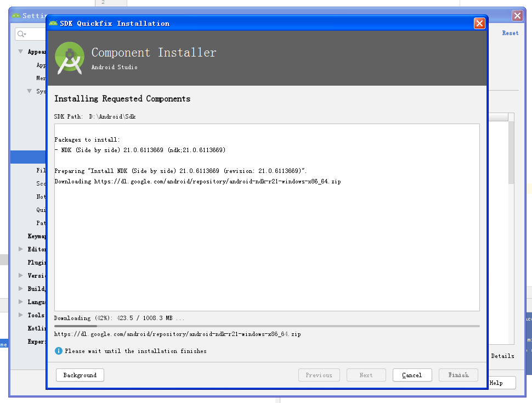Image resolution: width=532 pixels, height=403 pixels.
Task: Click the zip URL below progress bar
Action: coord(178,334)
